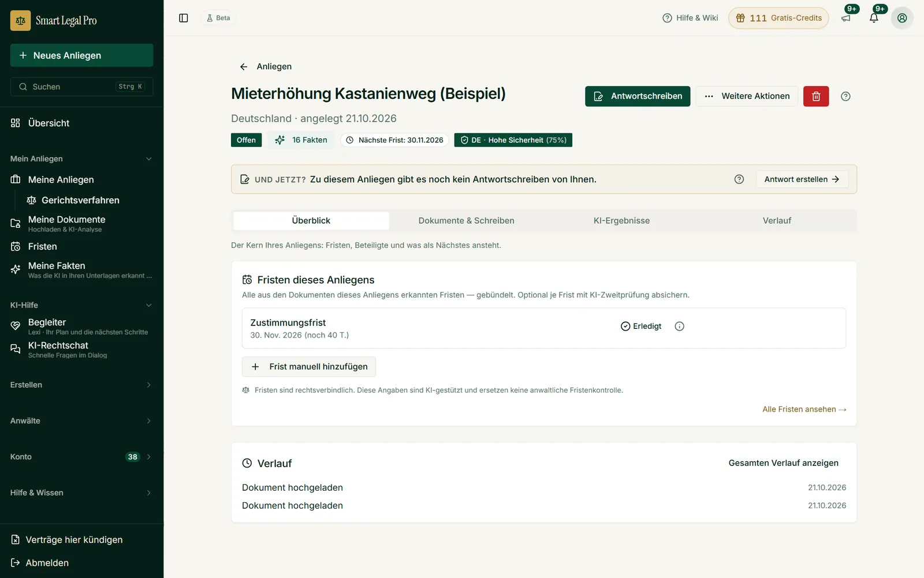The width and height of the screenshot is (924, 578).
Task: Collapse the KI-Hilfe section
Action: tap(81, 305)
